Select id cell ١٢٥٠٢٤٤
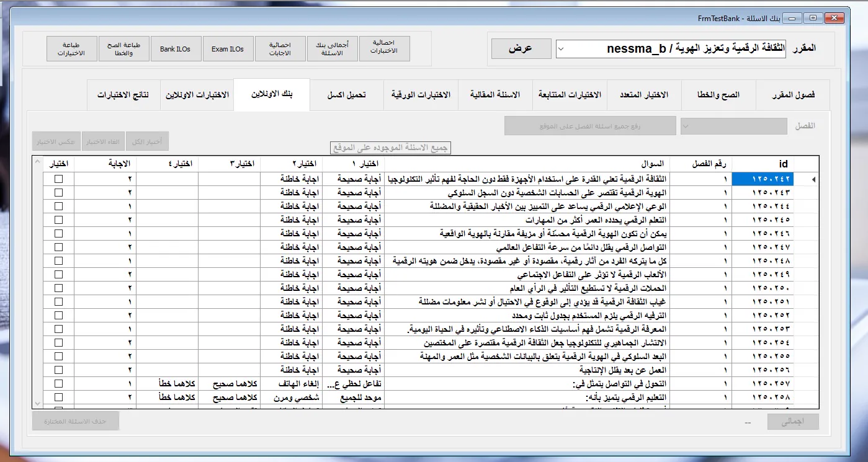The image size is (868, 462). pos(763,207)
